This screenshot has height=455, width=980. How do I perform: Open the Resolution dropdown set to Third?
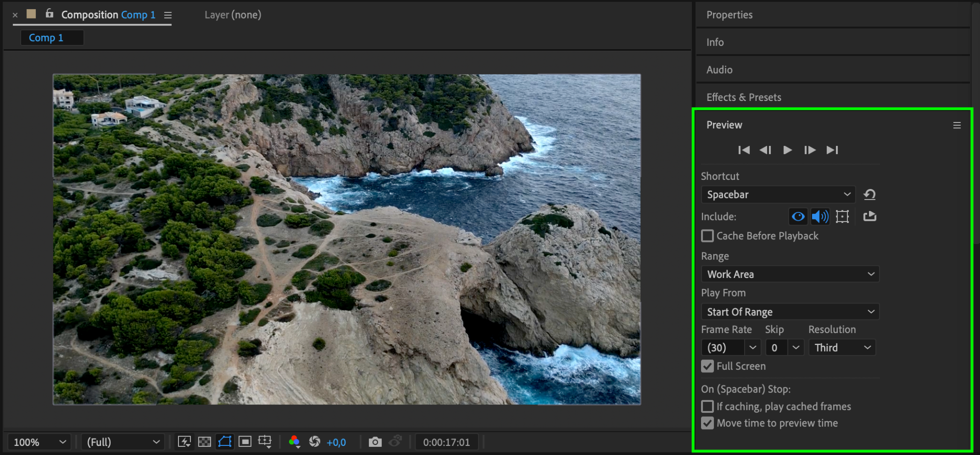tap(842, 348)
